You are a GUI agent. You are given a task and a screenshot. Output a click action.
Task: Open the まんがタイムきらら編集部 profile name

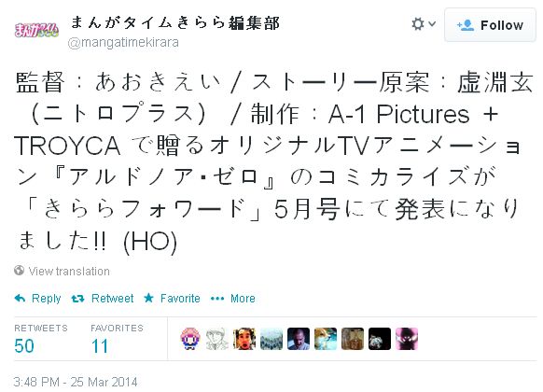(x=174, y=23)
